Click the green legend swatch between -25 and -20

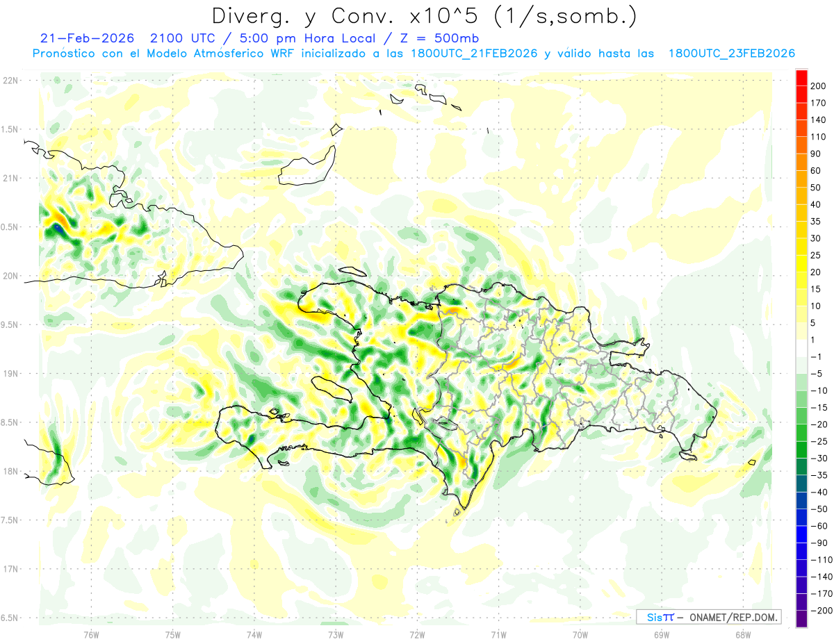(801, 433)
